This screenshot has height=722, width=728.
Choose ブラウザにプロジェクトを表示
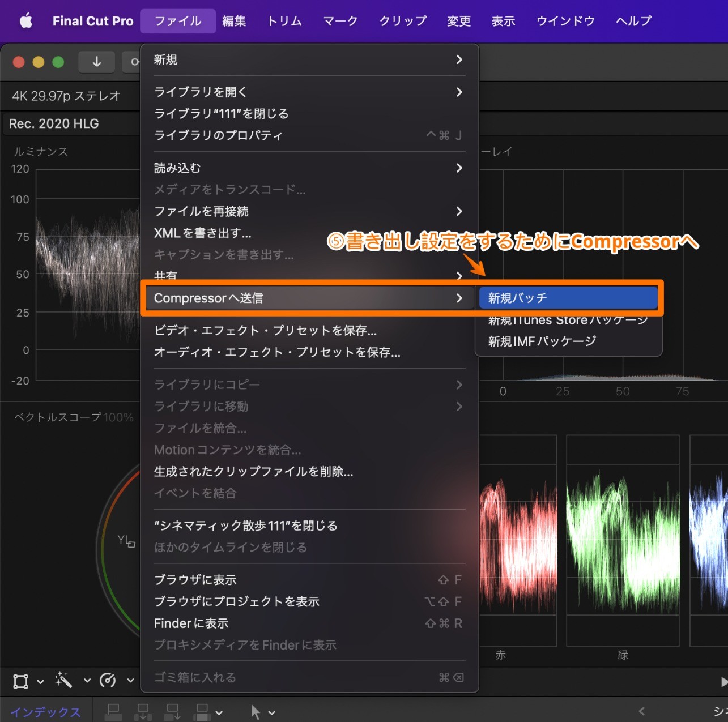[x=309, y=601]
